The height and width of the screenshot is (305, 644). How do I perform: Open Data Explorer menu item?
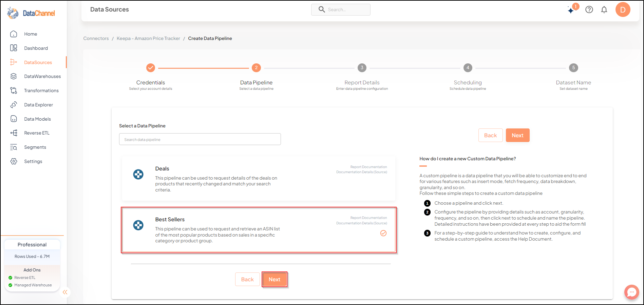pyautogui.click(x=39, y=105)
